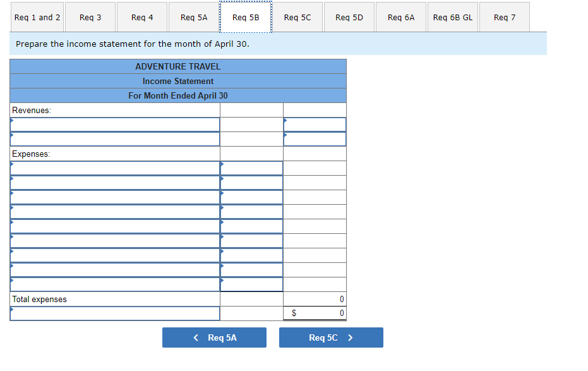
Task: Click the first expense amount cell
Action: 251,168
